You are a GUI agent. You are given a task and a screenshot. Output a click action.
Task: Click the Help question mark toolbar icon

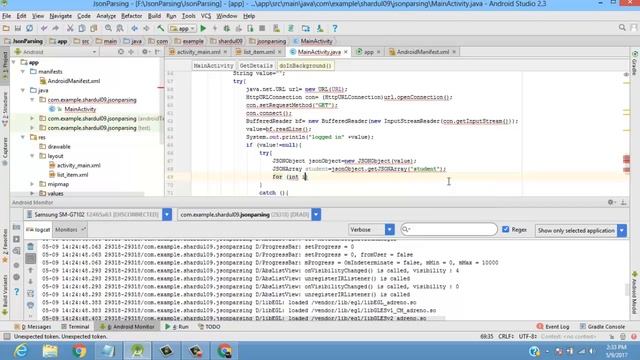click(x=335, y=28)
